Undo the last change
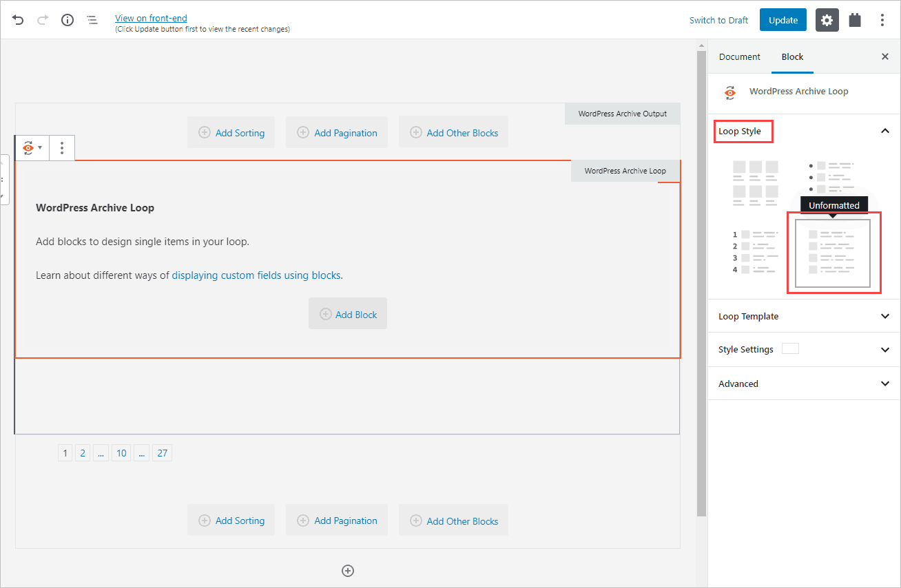The width and height of the screenshot is (901, 588). coord(18,20)
